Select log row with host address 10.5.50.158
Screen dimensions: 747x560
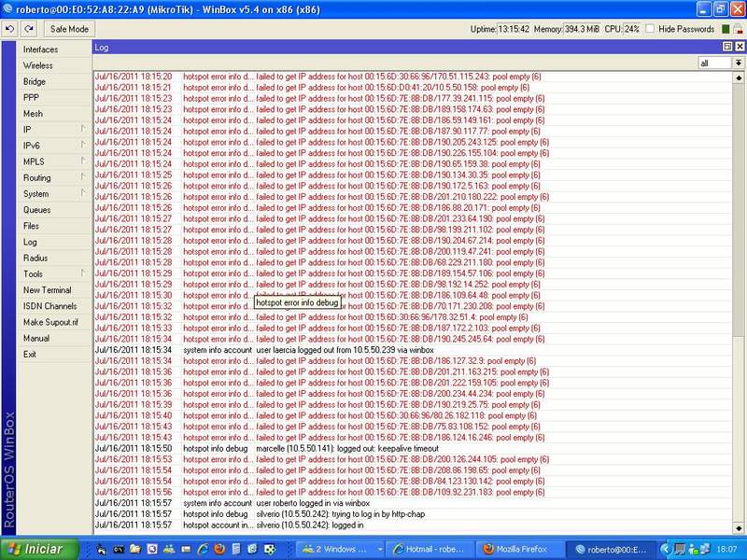click(x=413, y=88)
